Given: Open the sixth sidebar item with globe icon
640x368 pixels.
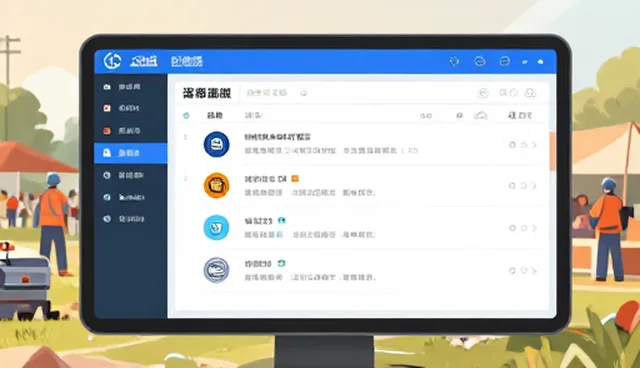Looking at the screenshot, I should coord(131,197).
